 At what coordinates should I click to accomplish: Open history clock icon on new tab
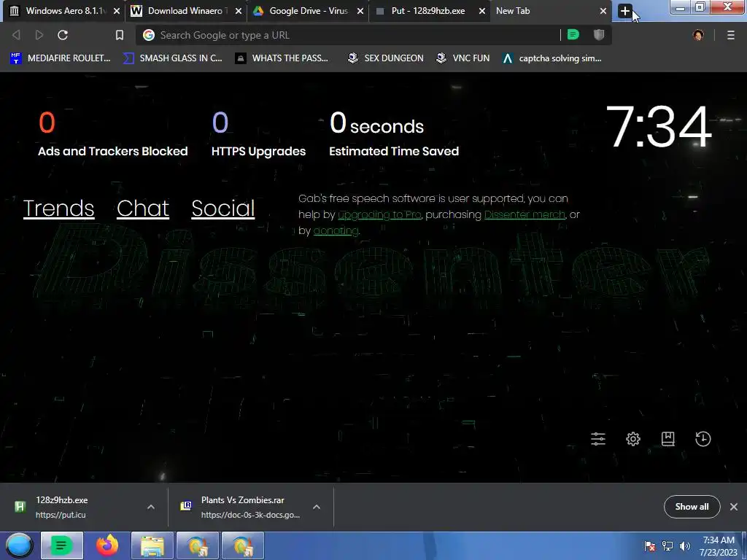tap(703, 438)
